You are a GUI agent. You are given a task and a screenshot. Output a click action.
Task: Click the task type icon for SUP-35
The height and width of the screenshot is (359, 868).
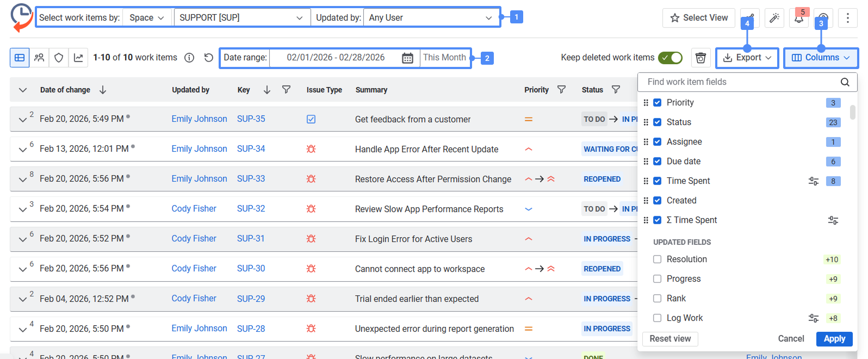pyautogui.click(x=311, y=119)
